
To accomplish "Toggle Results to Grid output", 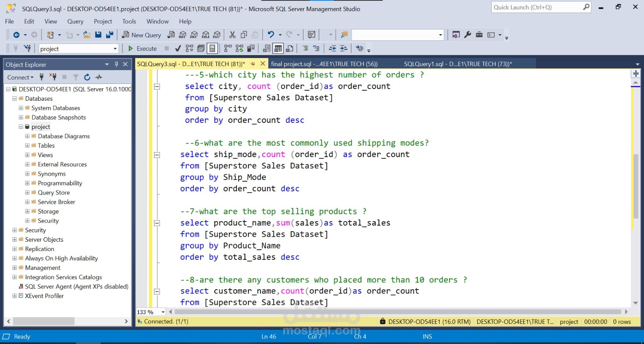I will [278, 49].
